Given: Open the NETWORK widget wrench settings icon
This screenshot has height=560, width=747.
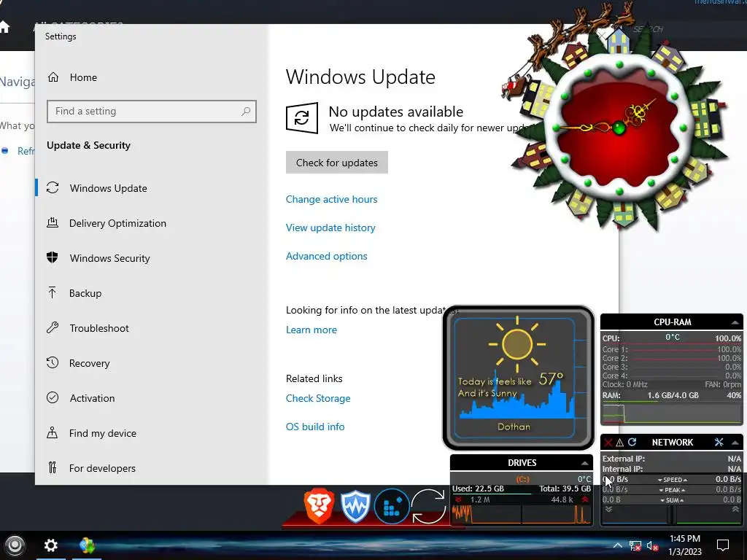Looking at the screenshot, I should point(719,442).
